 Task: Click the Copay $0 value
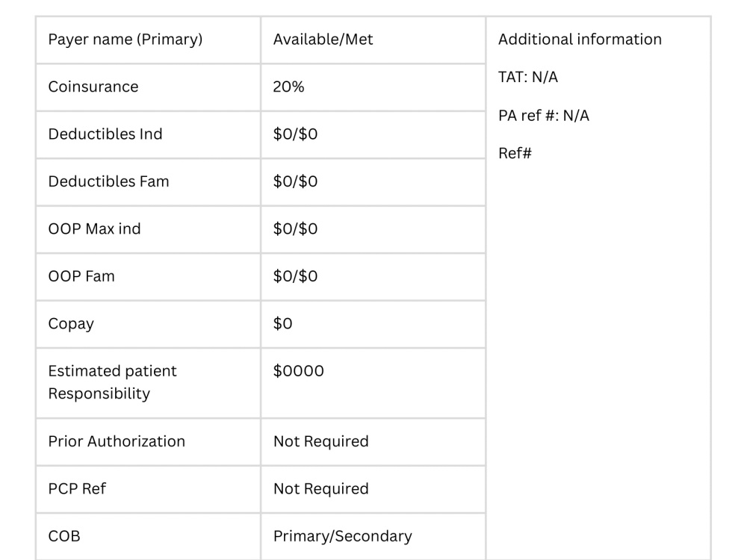[x=282, y=323]
